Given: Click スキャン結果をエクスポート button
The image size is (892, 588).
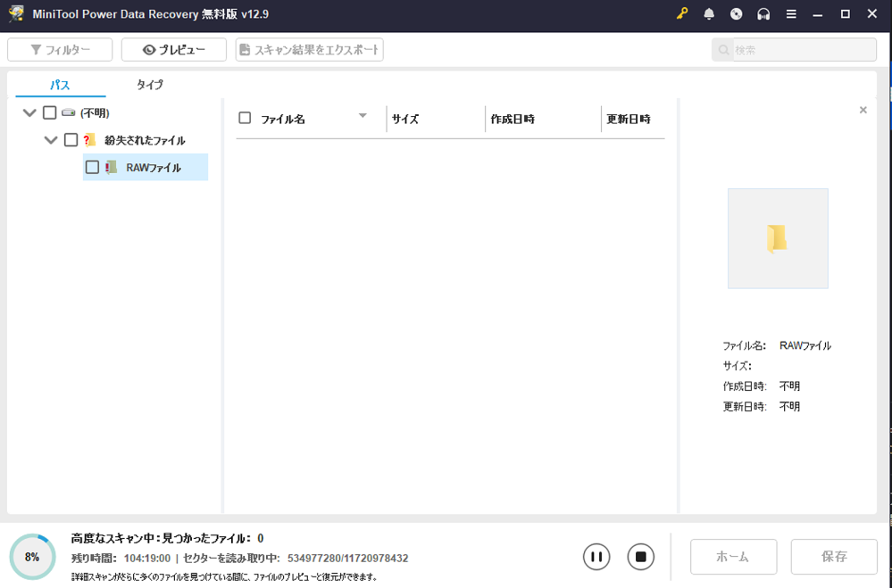Looking at the screenshot, I should click(x=310, y=50).
